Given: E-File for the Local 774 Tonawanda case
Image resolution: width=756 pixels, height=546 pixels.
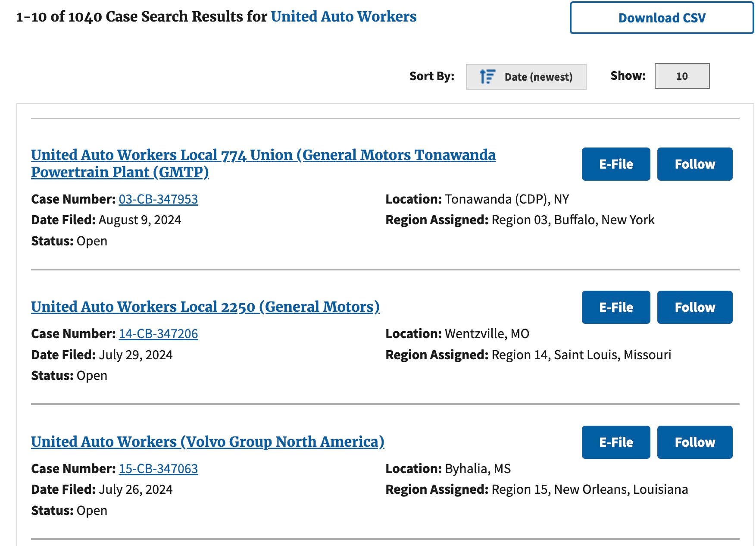Looking at the screenshot, I should [x=616, y=164].
